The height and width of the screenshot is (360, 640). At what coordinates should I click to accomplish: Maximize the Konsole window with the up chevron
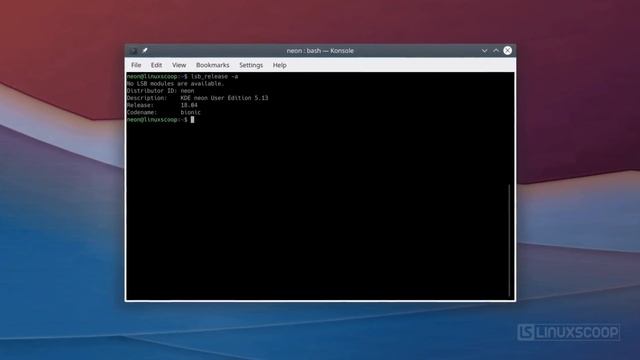point(496,51)
